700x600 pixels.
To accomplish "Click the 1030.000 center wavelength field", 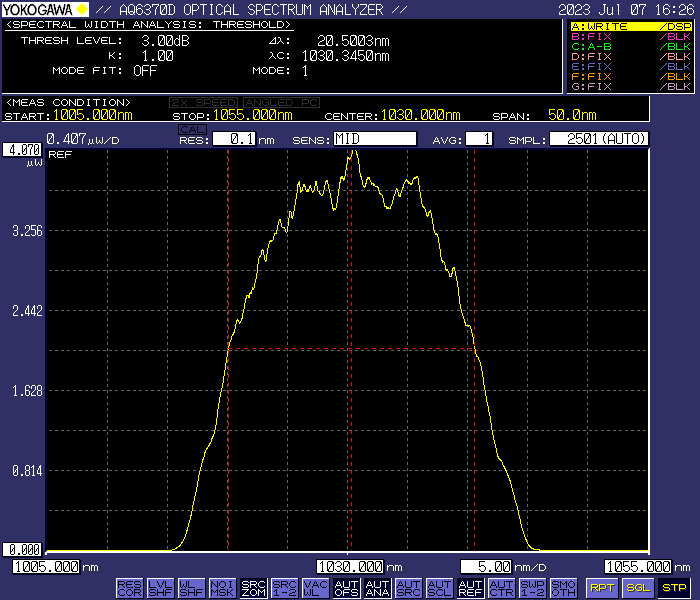I will point(350,567).
